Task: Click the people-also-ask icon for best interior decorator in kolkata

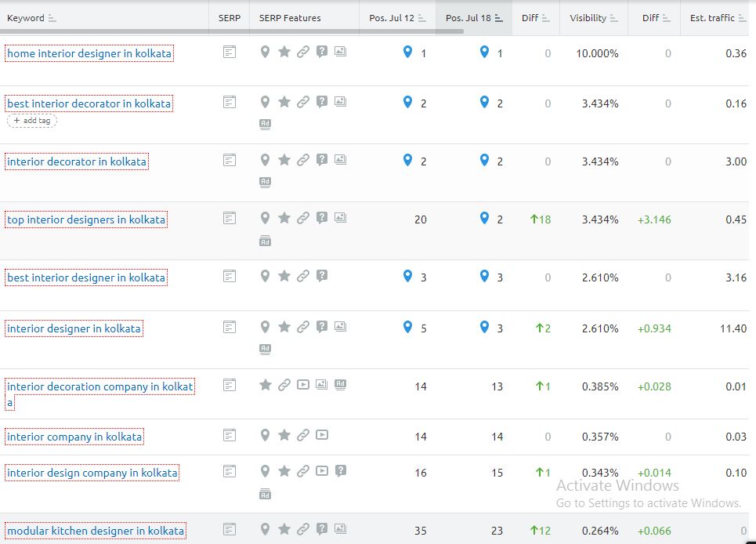Action: click(x=321, y=102)
